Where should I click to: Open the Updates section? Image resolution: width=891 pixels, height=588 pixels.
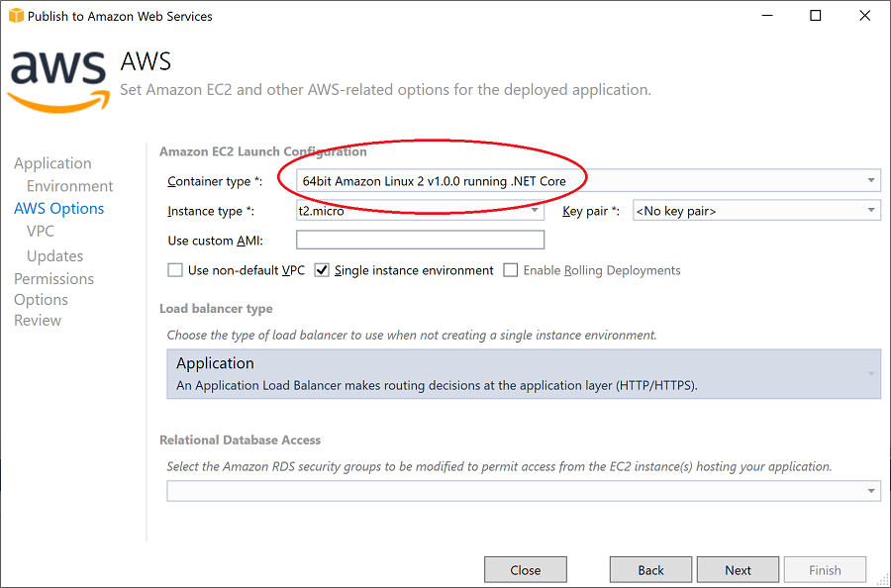point(54,255)
